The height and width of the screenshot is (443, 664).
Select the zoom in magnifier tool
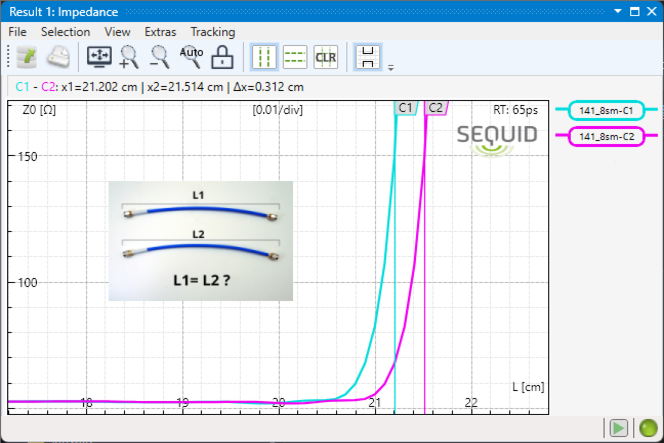(130, 57)
